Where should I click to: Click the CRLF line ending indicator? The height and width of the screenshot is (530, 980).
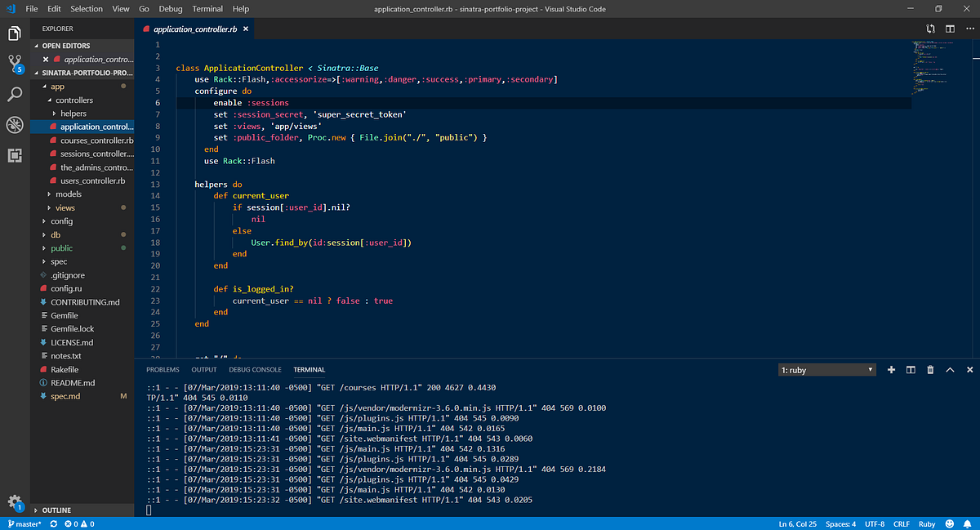coord(901,523)
